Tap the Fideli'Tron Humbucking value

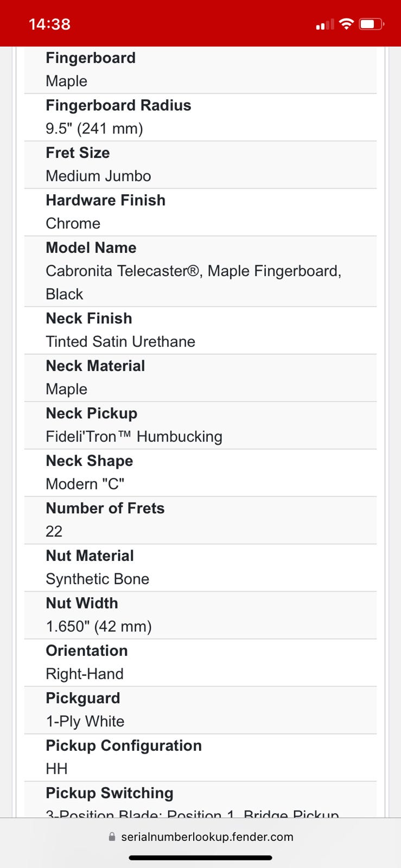(x=134, y=437)
